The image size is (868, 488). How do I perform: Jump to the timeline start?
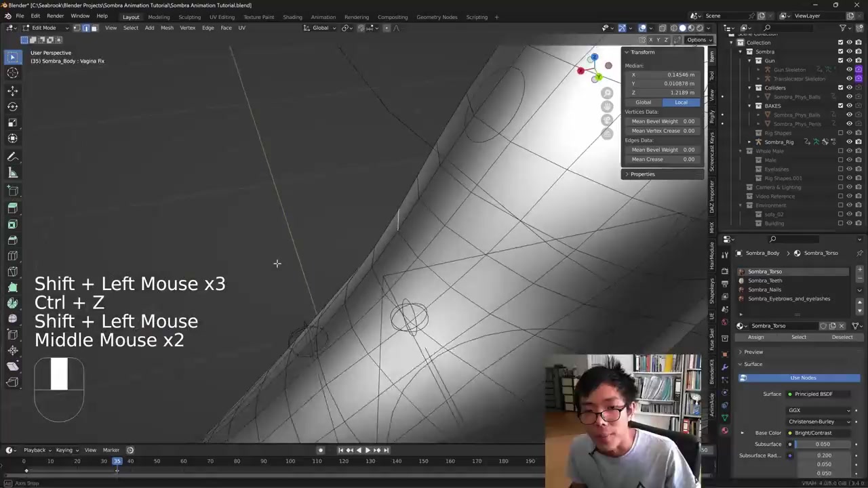[340, 450]
